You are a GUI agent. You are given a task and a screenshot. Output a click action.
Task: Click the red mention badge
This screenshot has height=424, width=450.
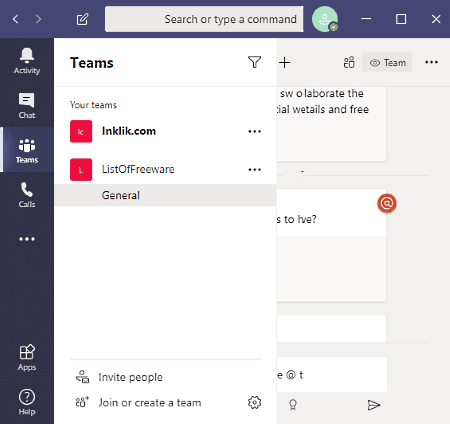(387, 203)
